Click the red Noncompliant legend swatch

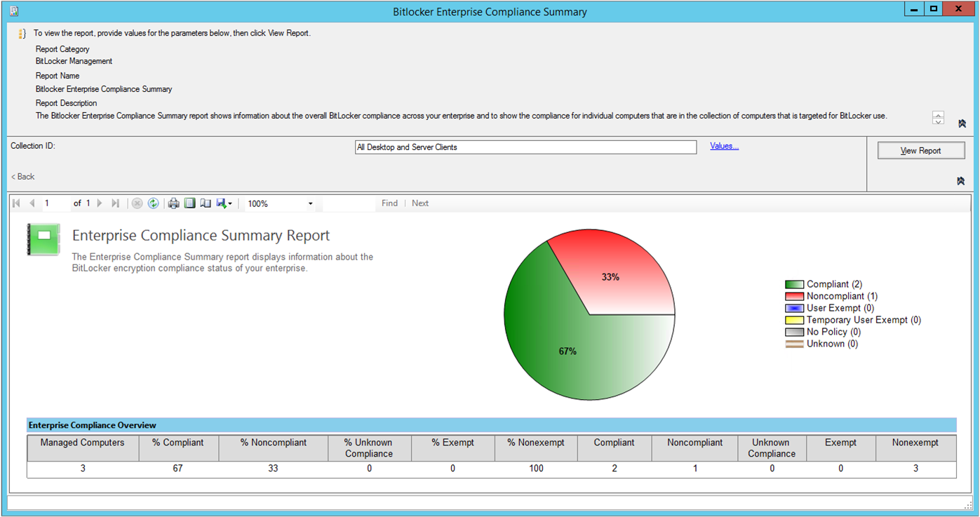(794, 297)
